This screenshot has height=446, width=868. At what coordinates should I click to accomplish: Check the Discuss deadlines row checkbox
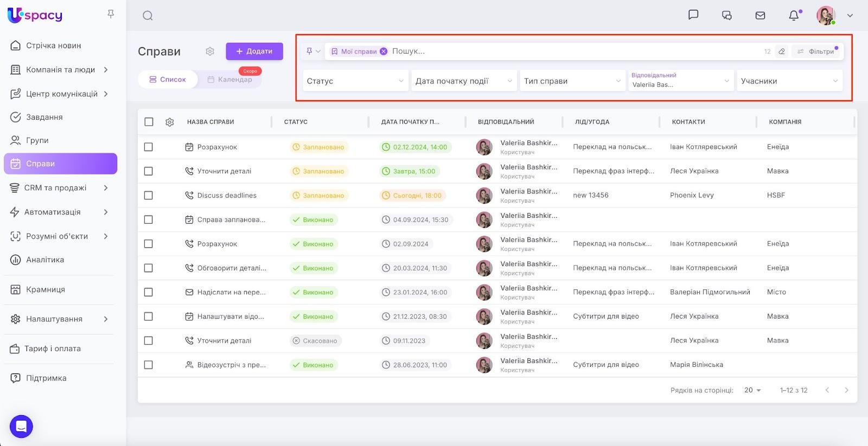[x=149, y=196]
